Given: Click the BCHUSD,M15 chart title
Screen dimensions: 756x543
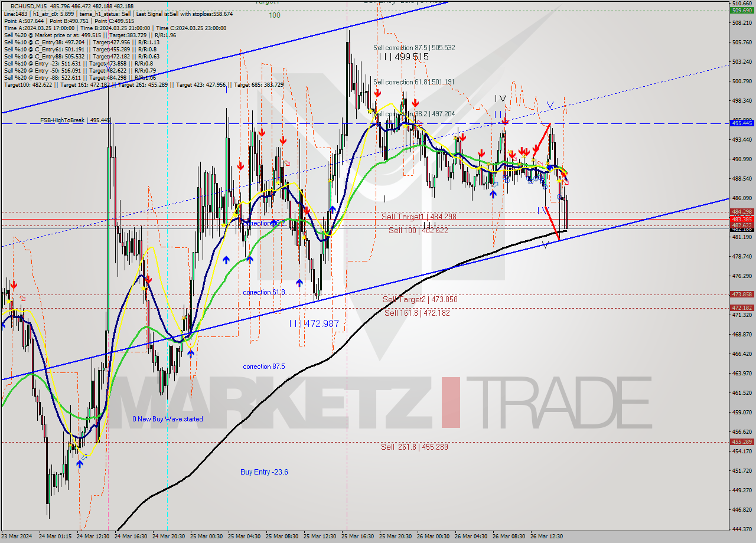Looking at the screenshot, I should 29,6.
